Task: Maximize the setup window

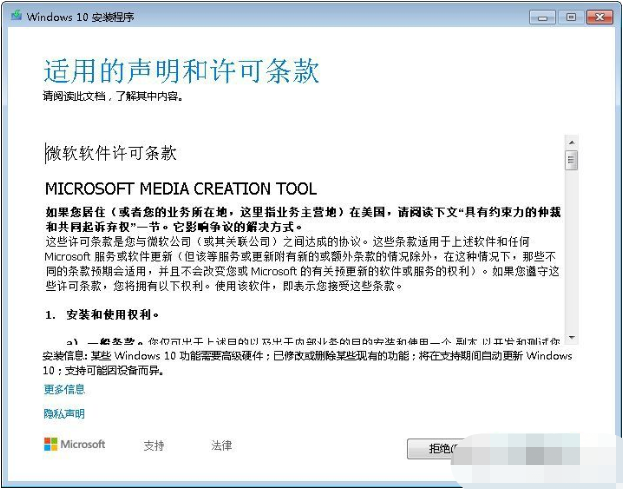Action: coord(571,17)
